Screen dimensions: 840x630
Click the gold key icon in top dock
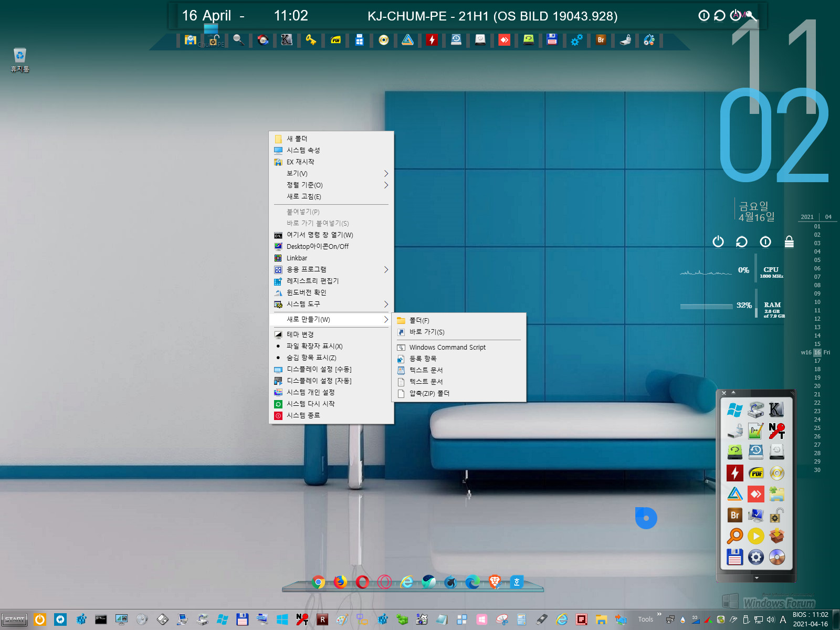311,40
